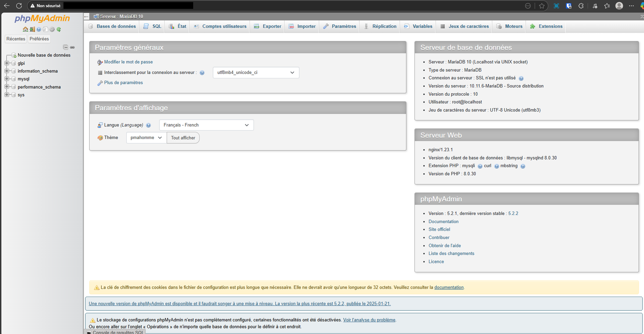The width and height of the screenshot is (644, 334).
Task: Collapse all tree nodes using minus icon
Action: tap(66, 47)
